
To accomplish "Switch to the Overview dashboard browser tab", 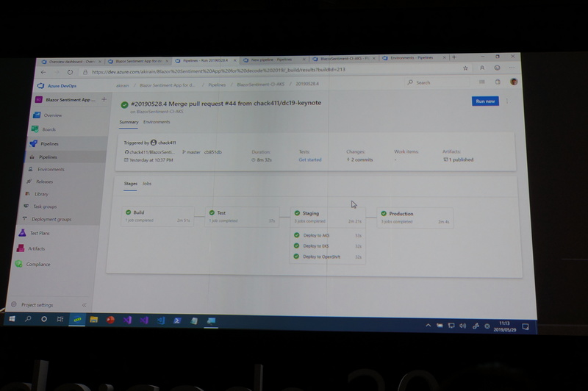I will pos(71,62).
